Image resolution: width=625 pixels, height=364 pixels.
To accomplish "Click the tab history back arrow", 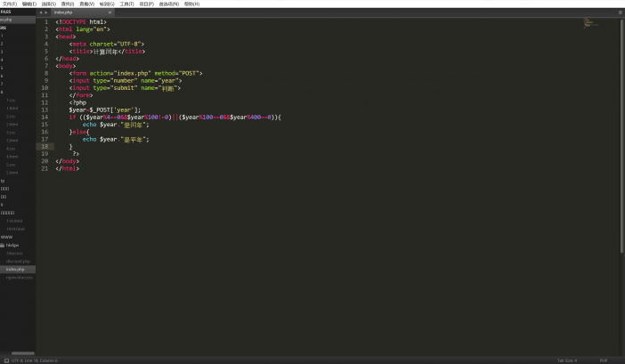I will click(x=40, y=12).
